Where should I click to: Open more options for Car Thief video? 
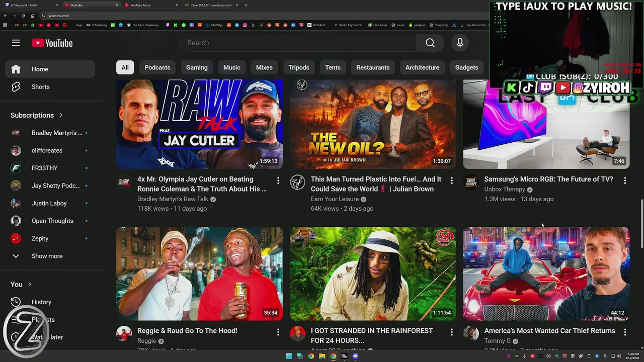[625, 332]
